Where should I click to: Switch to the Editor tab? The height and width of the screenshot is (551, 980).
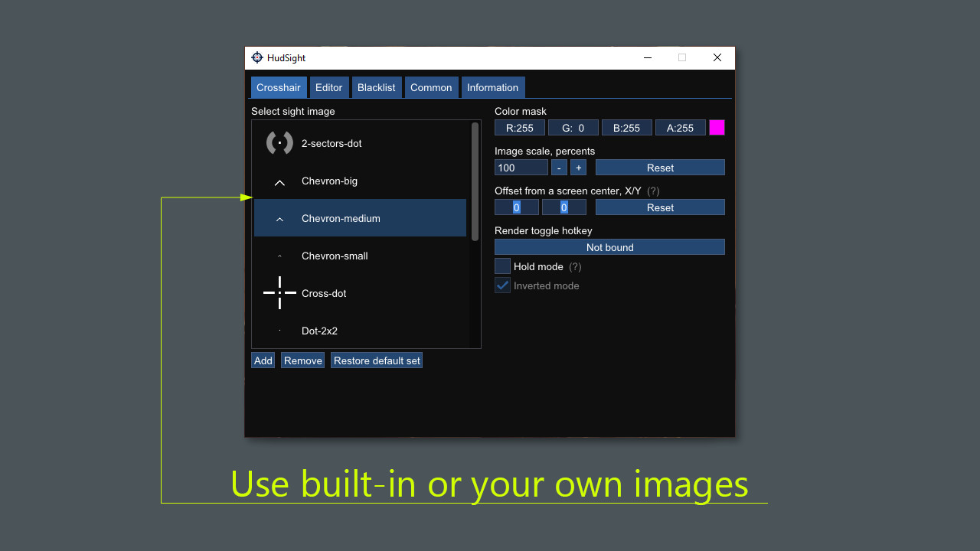(328, 87)
